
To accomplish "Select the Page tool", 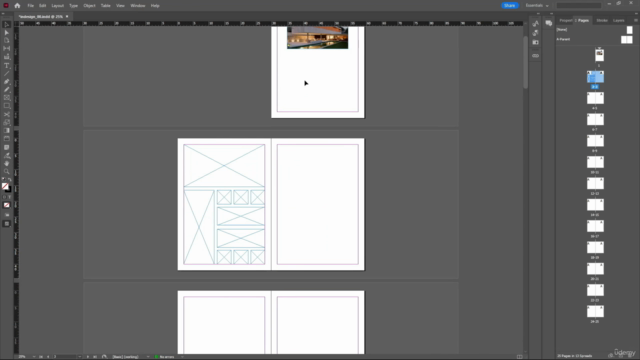I will tap(7, 40).
